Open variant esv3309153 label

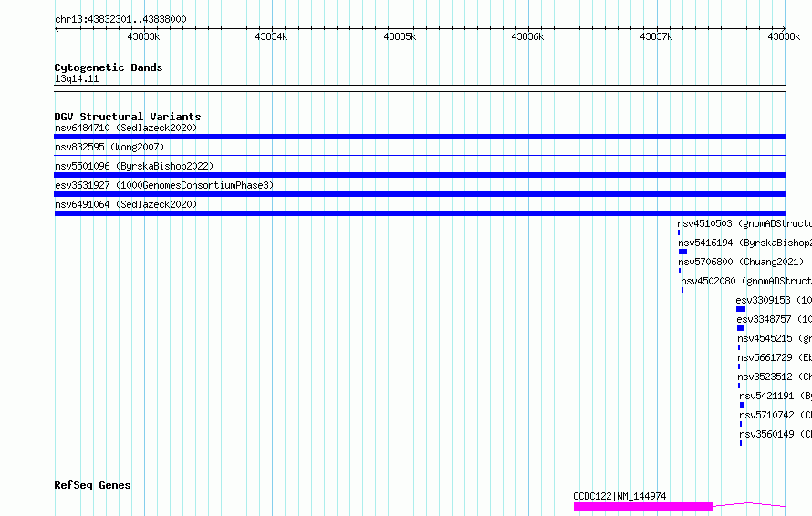774,300
